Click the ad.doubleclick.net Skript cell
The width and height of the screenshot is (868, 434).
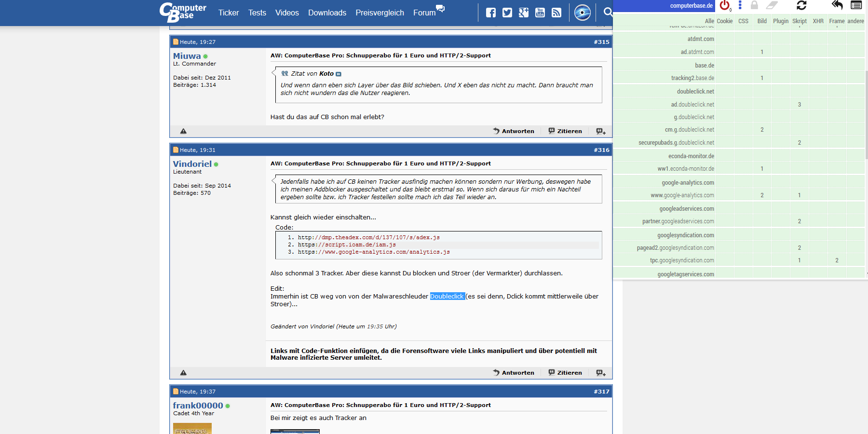pos(800,105)
